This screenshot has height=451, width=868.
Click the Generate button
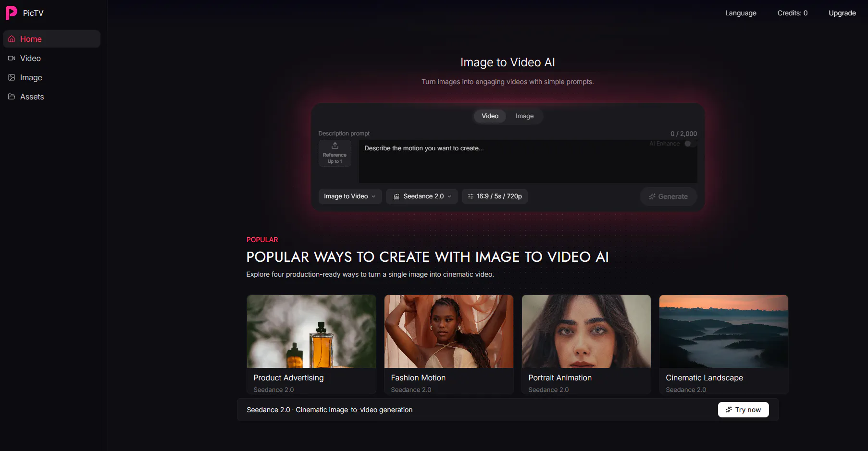coord(669,196)
